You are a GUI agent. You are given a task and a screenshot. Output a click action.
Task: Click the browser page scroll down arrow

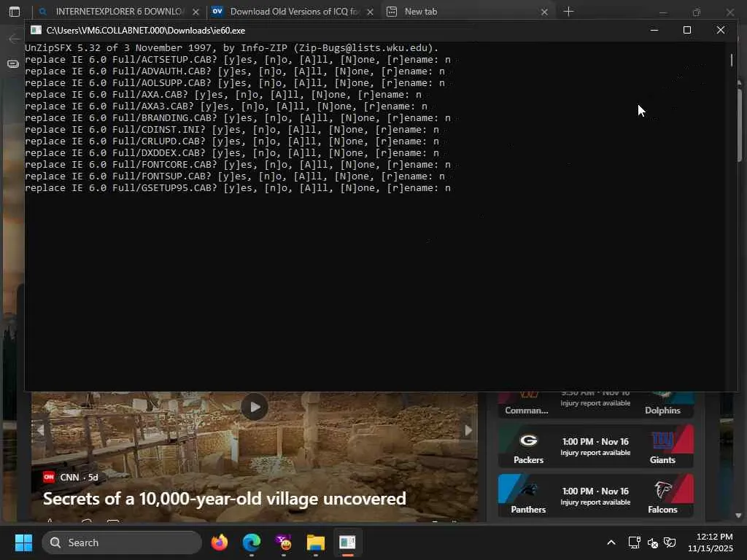pyautogui.click(x=738, y=516)
